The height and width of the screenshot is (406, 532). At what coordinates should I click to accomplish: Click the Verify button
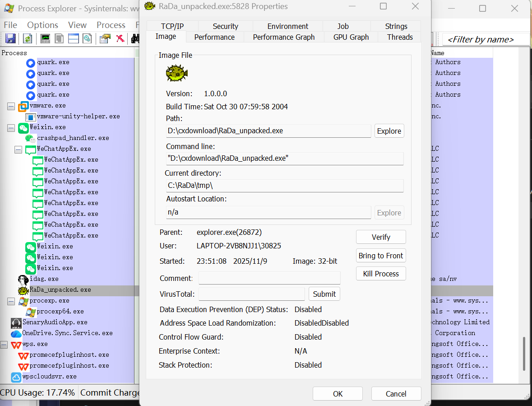[381, 237]
